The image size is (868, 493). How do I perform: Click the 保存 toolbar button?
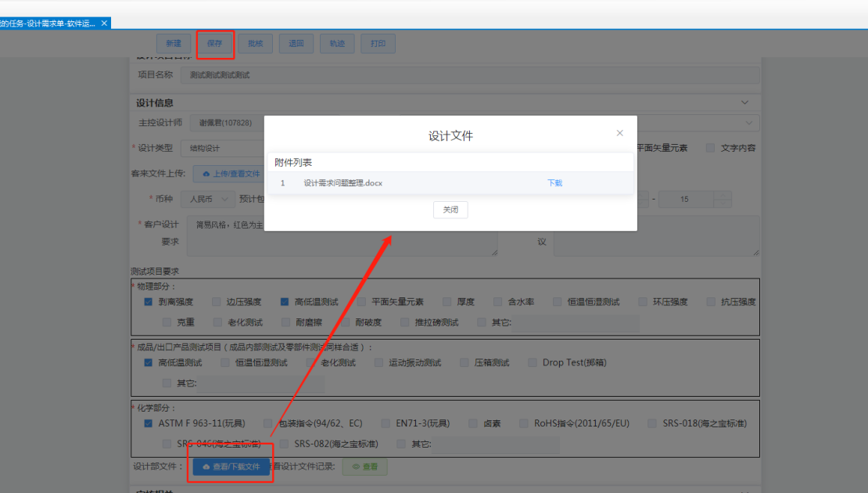[x=214, y=43]
